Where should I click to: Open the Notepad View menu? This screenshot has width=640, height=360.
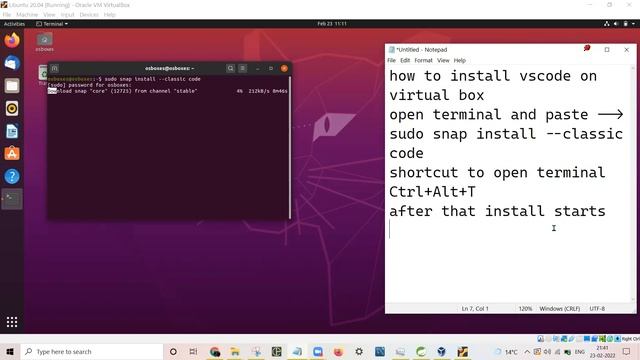pyautogui.click(x=443, y=60)
